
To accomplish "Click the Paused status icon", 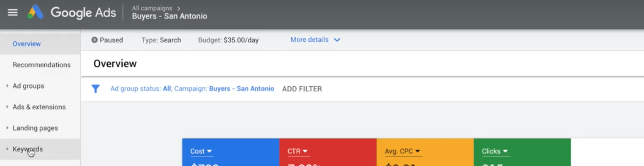I will 95,40.
